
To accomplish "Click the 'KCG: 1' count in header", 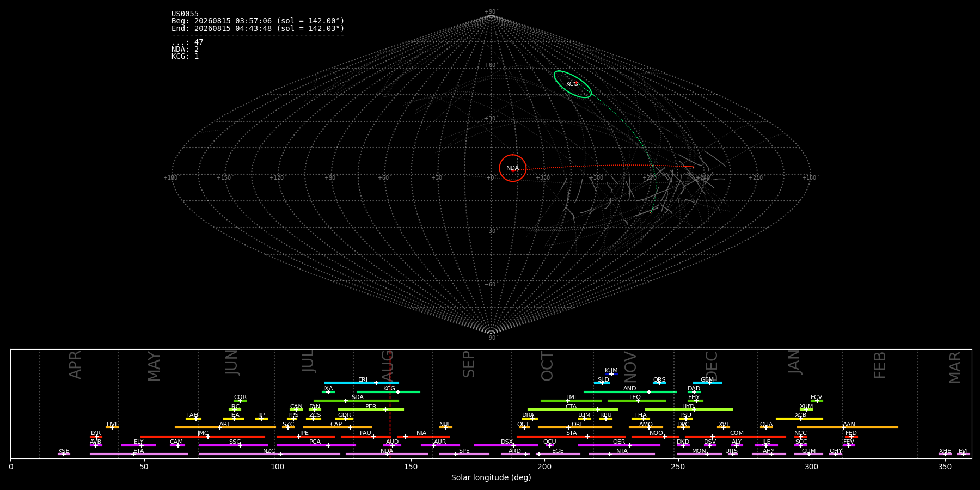I will tap(185, 57).
